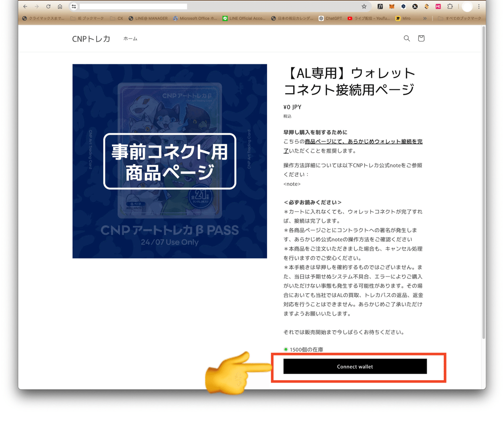The image size is (504, 425).
Task: Click the browser back arrow
Action: [x=25, y=6]
